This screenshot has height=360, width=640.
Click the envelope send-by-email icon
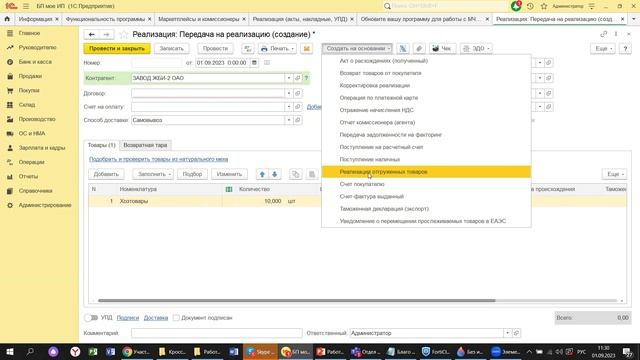tap(306, 49)
